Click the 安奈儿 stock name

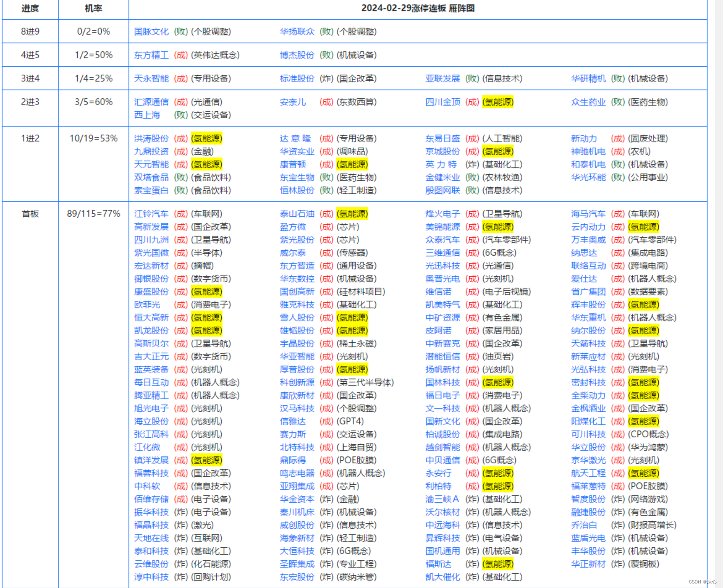[293, 102]
